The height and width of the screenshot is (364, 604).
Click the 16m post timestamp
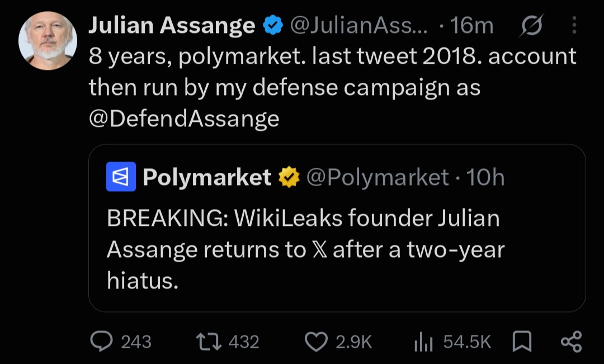471,26
